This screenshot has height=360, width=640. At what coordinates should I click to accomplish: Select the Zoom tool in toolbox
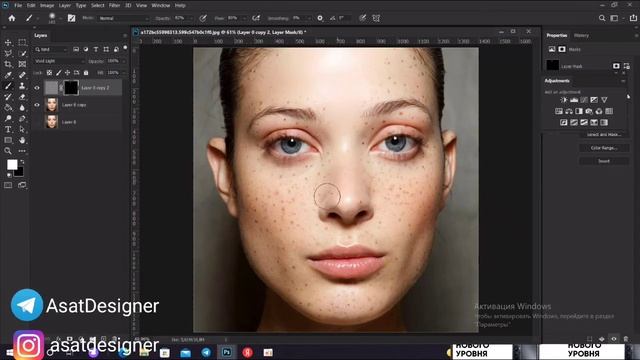pyautogui.click(x=8, y=151)
